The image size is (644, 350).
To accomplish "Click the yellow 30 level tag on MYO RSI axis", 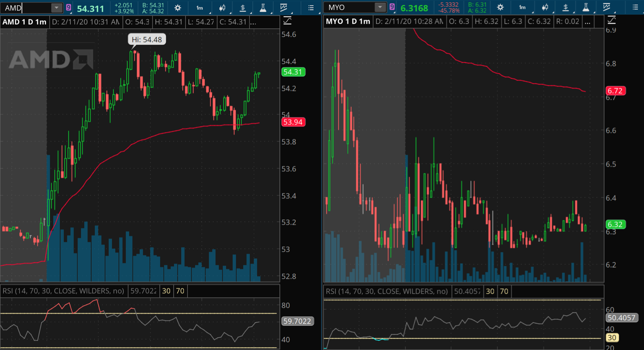I will point(612,337).
